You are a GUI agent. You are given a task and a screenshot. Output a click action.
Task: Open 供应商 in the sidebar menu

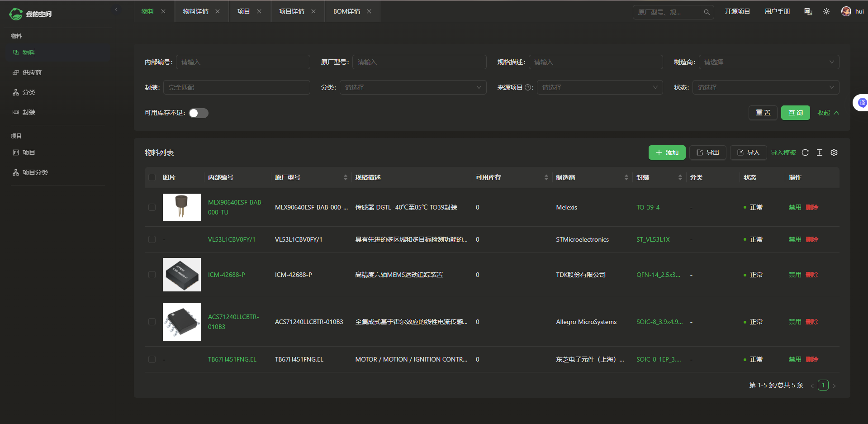tap(32, 72)
